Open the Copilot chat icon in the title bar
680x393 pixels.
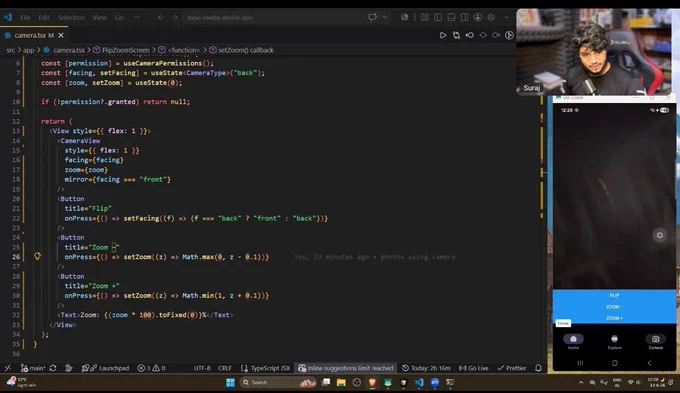(372, 17)
